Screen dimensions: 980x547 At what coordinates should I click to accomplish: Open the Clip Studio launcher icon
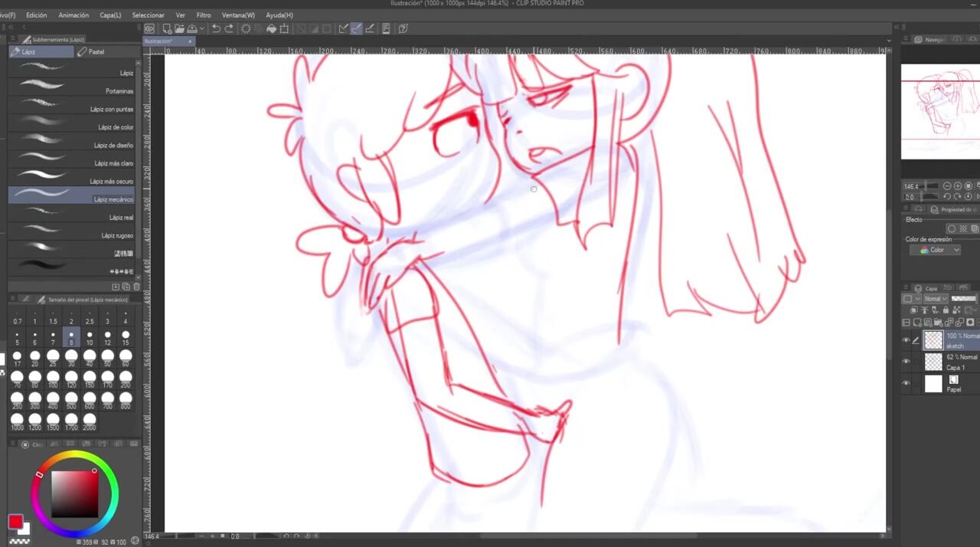(x=150, y=28)
